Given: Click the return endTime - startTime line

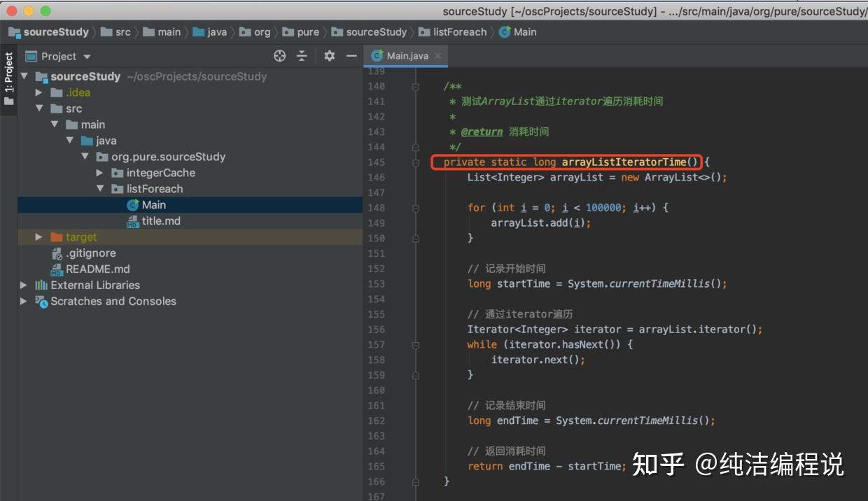Looking at the screenshot, I should [x=547, y=466].
